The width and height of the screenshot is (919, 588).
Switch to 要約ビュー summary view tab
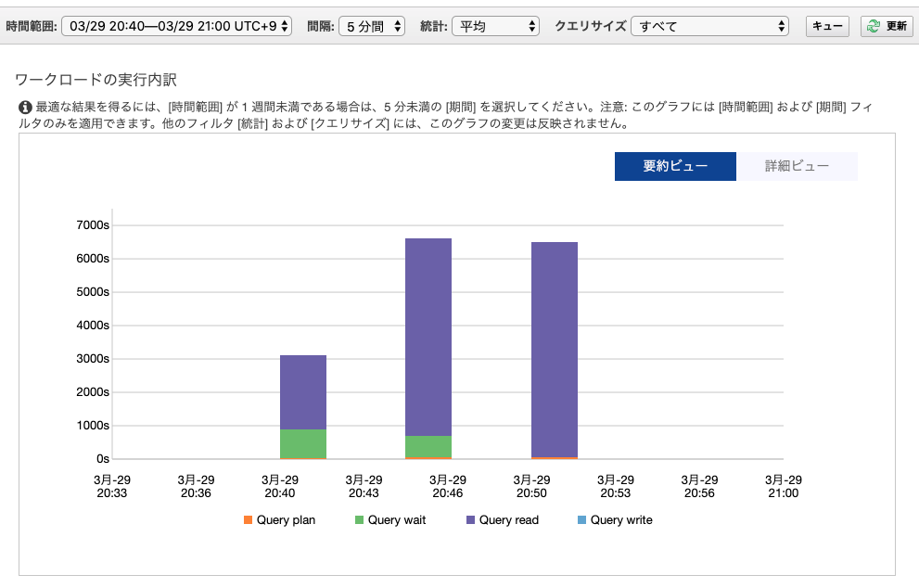[x=675, y=166]
